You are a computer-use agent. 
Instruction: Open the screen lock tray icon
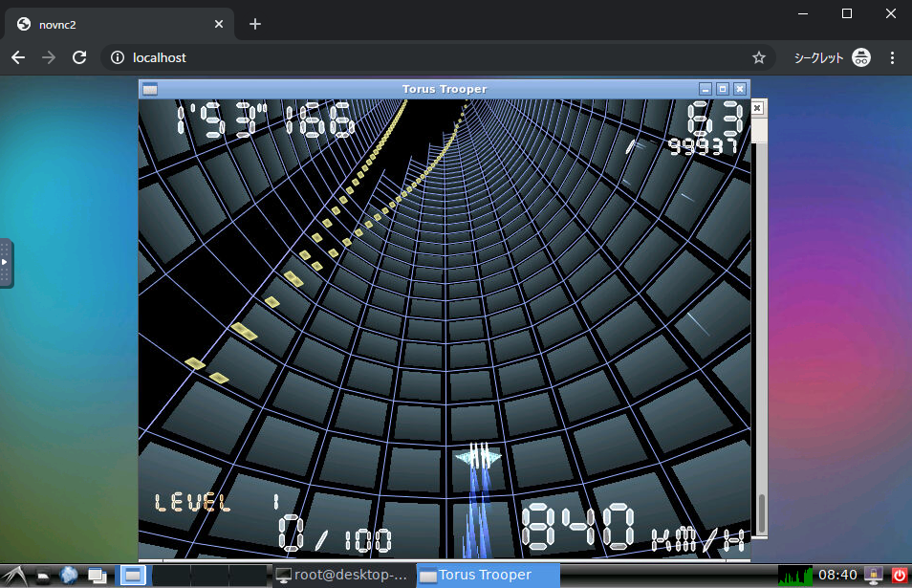[874, 576]
